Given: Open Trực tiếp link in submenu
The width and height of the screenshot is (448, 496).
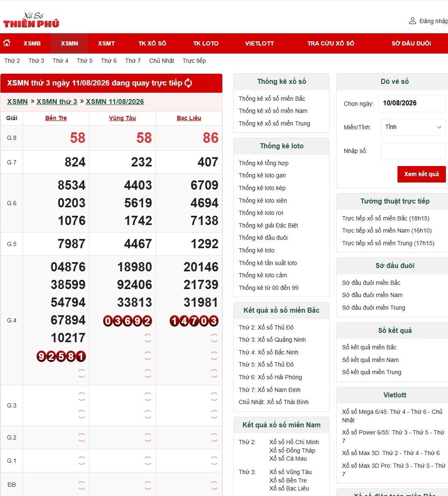Looking at the screenshot, I should pos(194,61).
